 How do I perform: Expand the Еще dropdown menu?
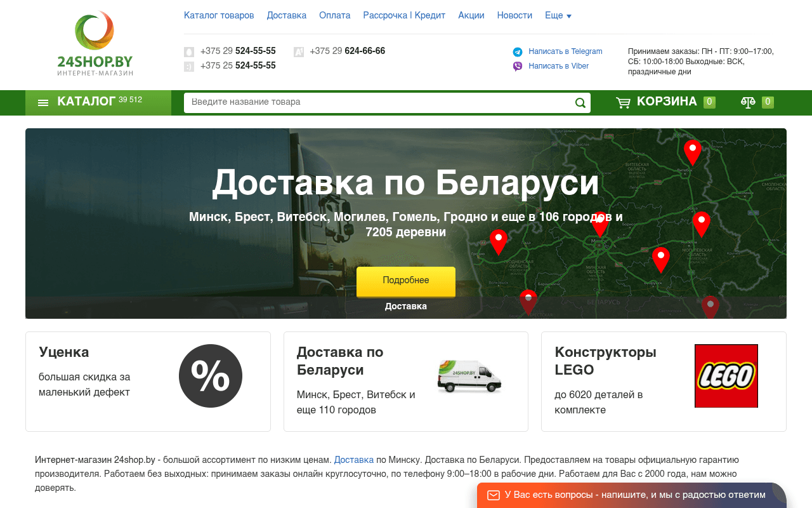coord(558,15)
